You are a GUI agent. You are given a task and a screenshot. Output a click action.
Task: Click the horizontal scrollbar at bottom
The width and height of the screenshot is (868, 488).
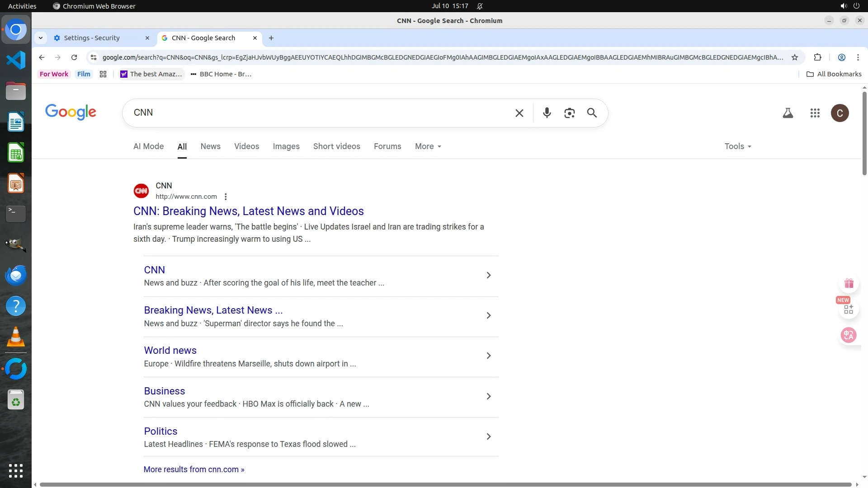(445, 484)
